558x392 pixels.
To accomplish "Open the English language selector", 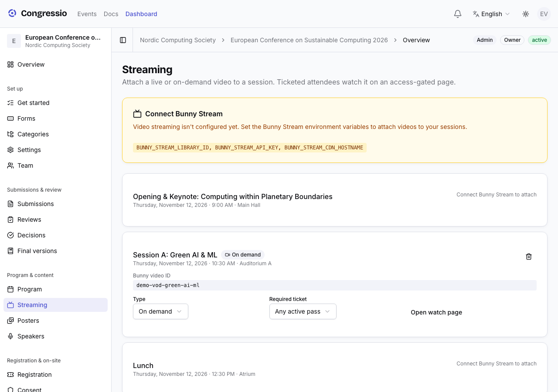I will point(491,14).
